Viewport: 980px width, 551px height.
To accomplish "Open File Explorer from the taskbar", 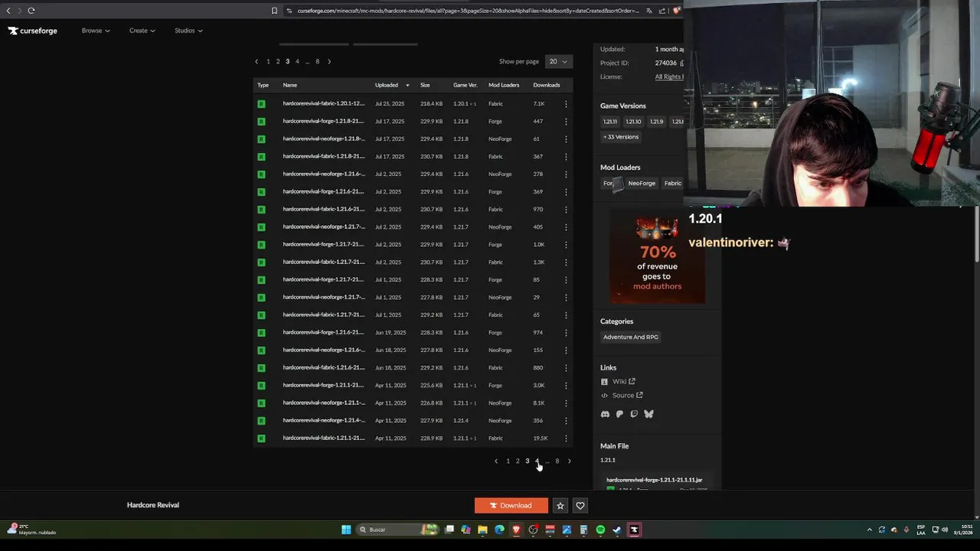I will pos(482,530).
